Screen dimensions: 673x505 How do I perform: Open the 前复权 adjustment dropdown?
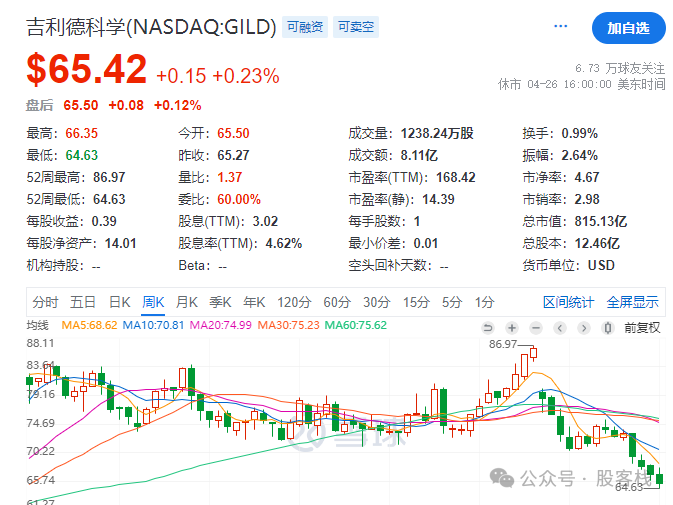(642, 328)
